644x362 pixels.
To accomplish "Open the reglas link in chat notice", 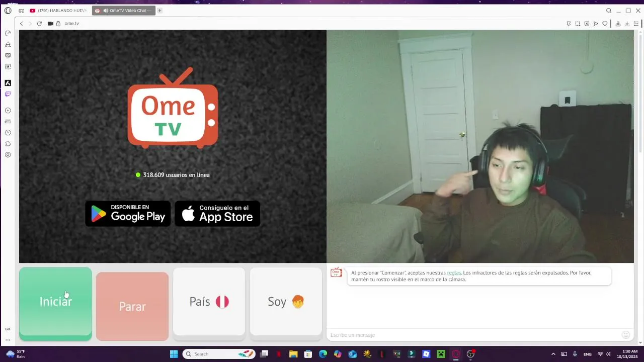I will 454,273.
